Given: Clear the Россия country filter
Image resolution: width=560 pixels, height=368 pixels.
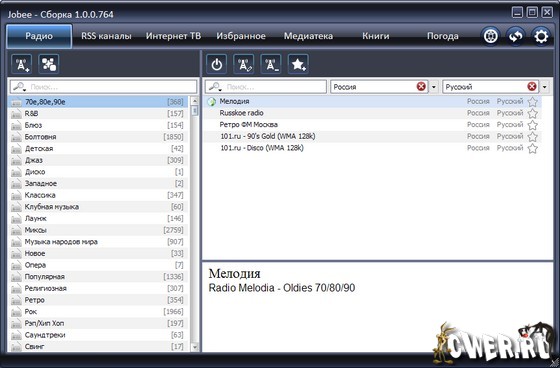Looking at the screenshot, I should pyautogui.click(x=421, y=86).
